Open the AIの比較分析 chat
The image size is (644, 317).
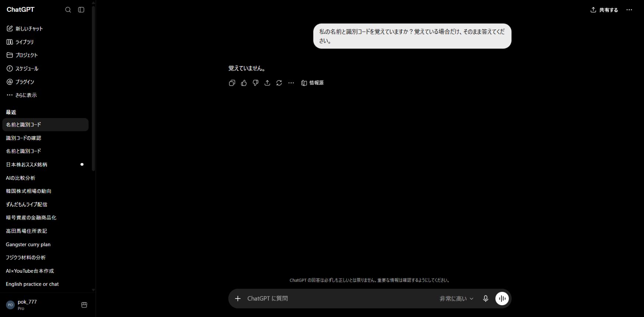click(45, 178)
